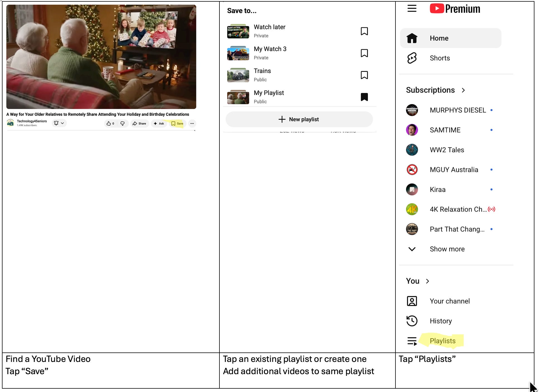
Task: Unsave video from My Playlist bookmark
Action: 364,97
